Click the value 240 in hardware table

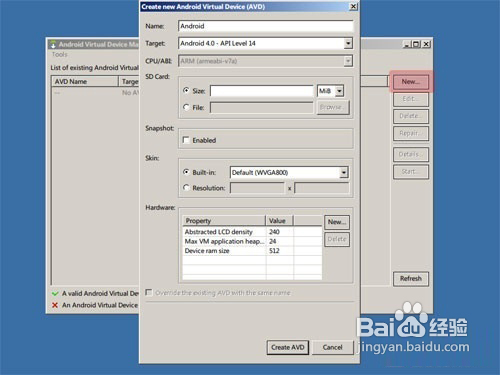tap(274, 232)
